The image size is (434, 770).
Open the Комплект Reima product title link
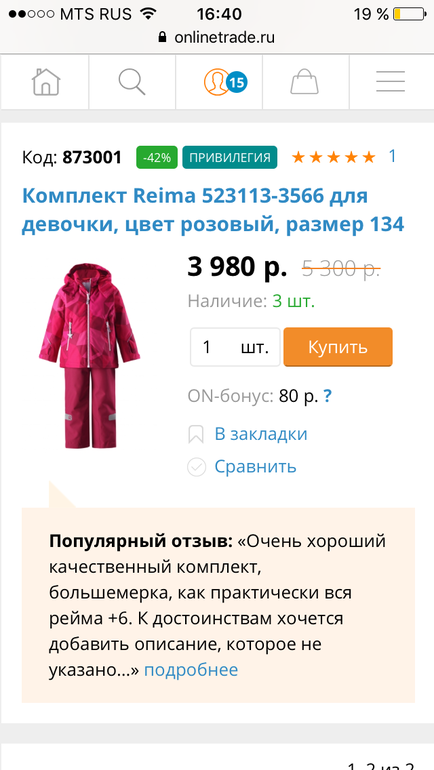pos(213,210)
